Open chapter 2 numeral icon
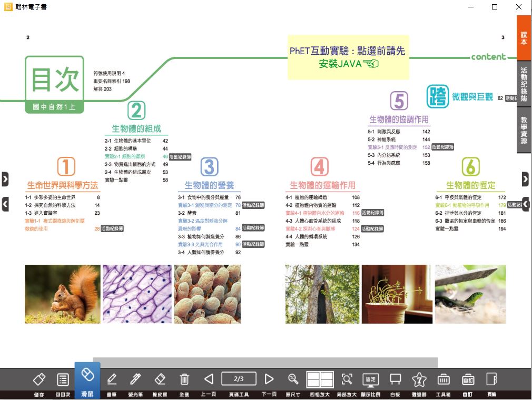Viewport: 532px width, 400px height. tap(136, 110)
